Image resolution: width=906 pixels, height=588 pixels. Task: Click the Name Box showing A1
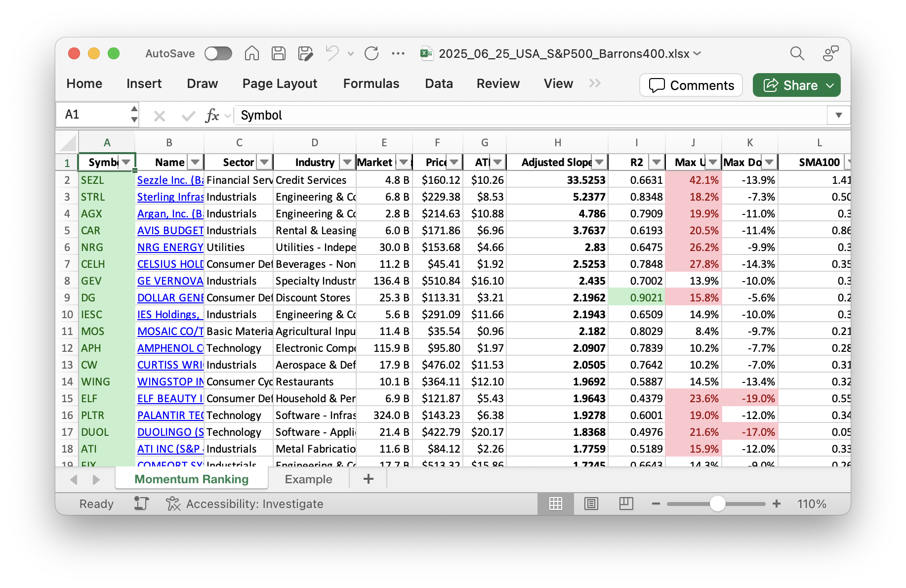point(95,115)
